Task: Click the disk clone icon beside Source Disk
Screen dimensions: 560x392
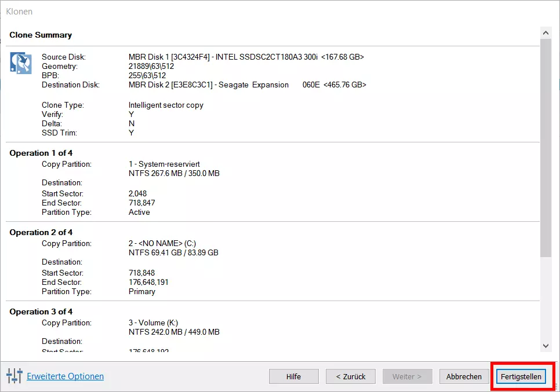Action: point(21,63)
